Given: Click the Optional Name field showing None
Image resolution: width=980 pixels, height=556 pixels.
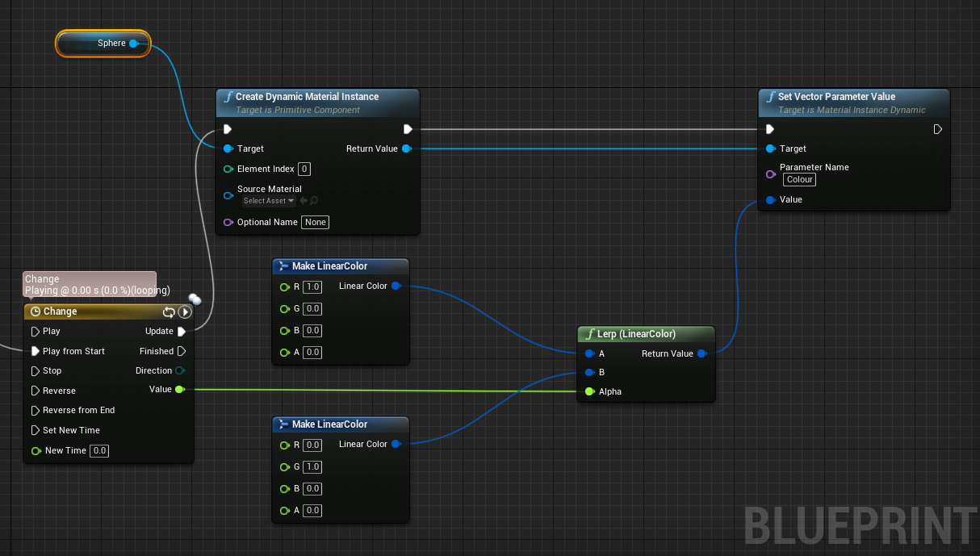Looking at the screenshot, I should tap(315, 222).
